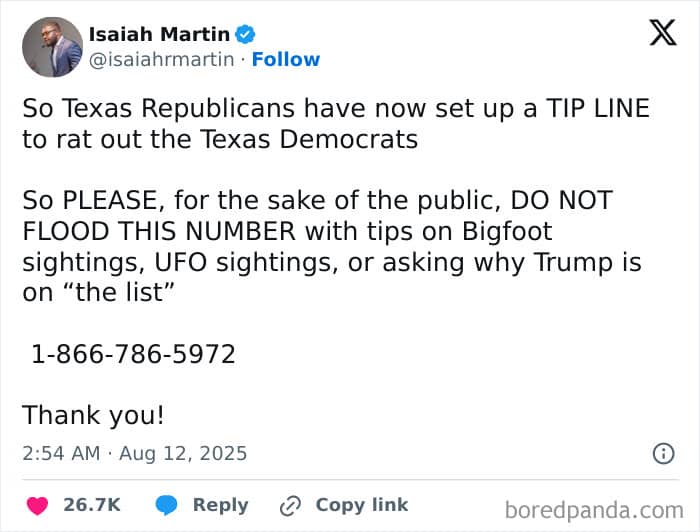
Task: Like the tweet with the heart icon
Action: coord(35,505)
